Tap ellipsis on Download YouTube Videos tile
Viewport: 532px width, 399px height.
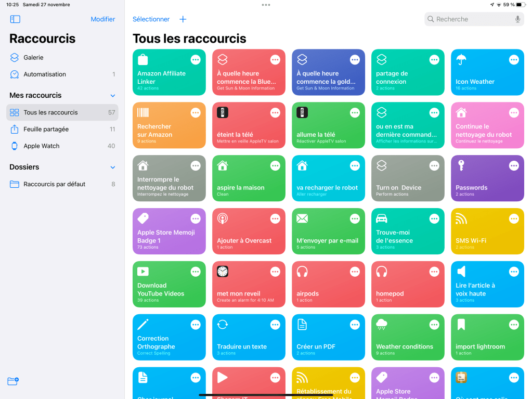point(196,272)
